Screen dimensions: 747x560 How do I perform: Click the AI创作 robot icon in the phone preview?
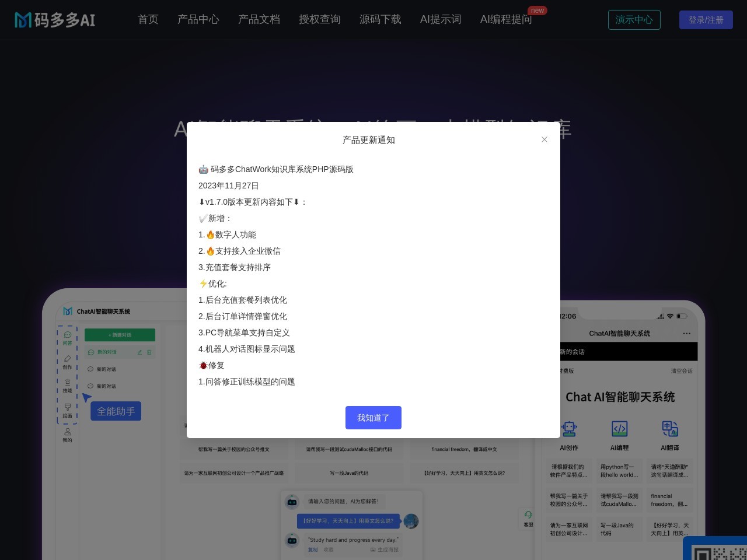tap(569, 429)
